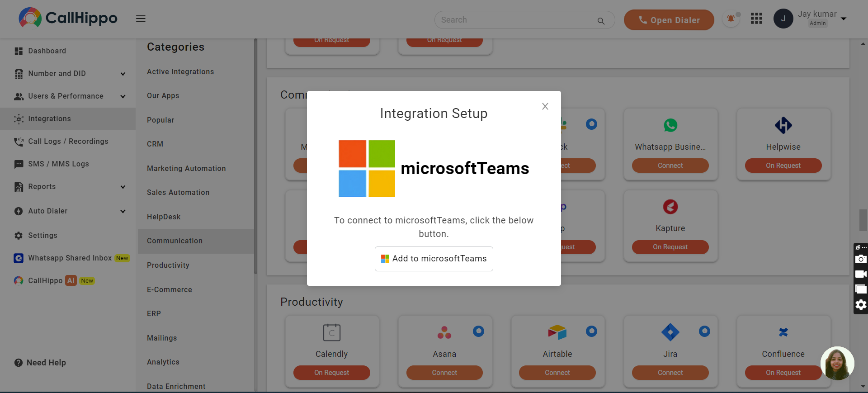Click the categories panel scrollbar

255,156
